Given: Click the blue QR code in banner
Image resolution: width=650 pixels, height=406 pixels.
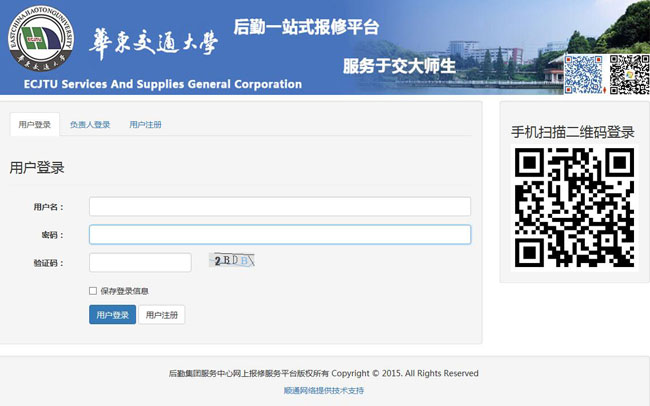Looking at the screenshot, I should click(584, 75).
